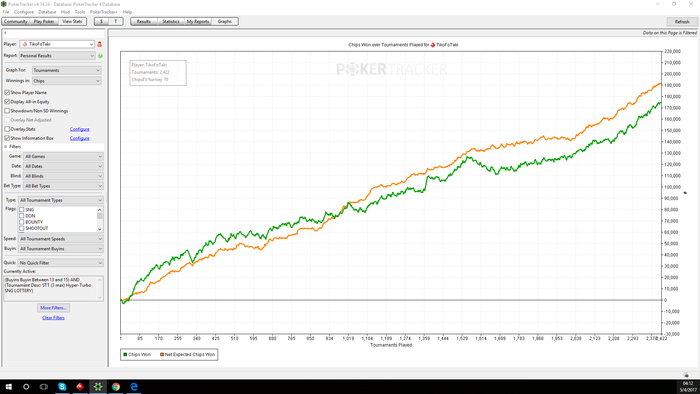Open the Bet Type dropdown
The width and height of the screenshot is (700, 394).
click(x=63, y=186)
